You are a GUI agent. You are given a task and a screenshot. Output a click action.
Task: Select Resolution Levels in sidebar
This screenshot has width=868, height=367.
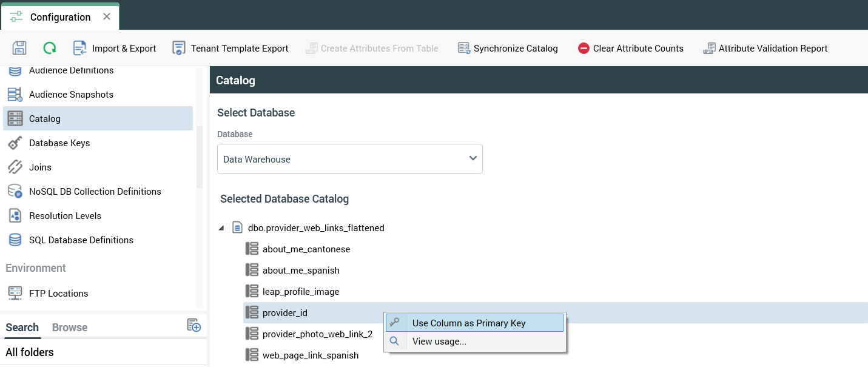[65, 216]
